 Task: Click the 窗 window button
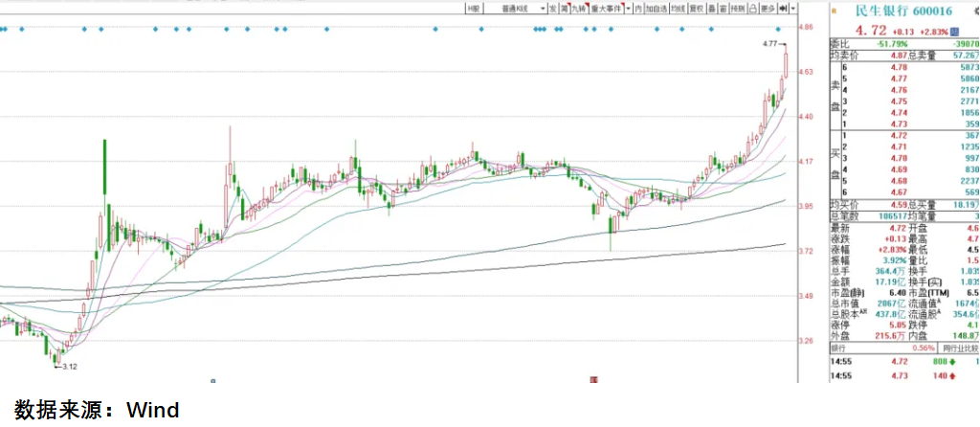(x=724, y=9)
